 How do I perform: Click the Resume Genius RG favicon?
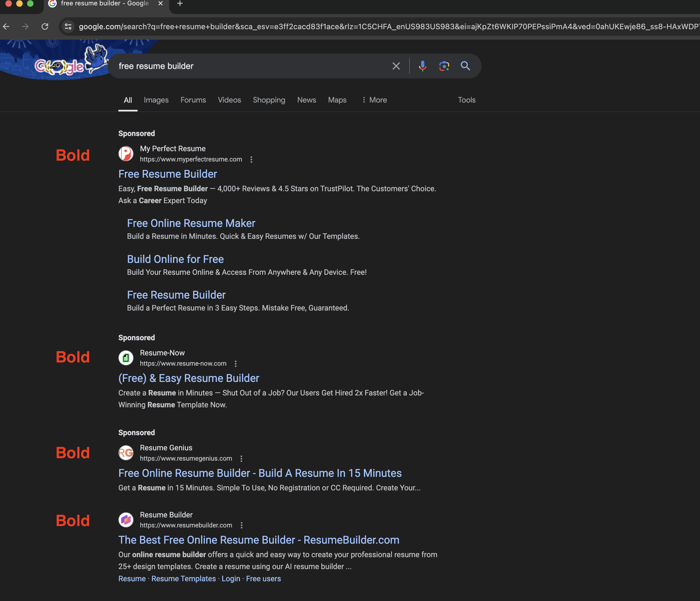(126, 453)
